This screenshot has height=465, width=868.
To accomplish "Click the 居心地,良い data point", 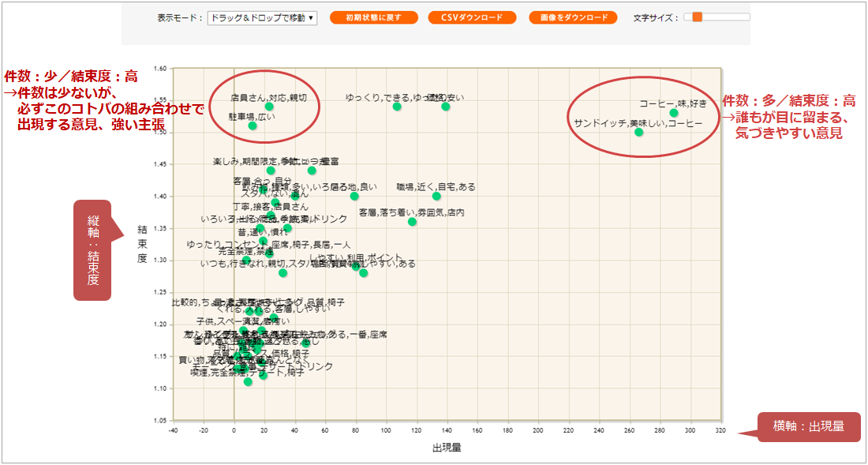I will coord(354,196).
